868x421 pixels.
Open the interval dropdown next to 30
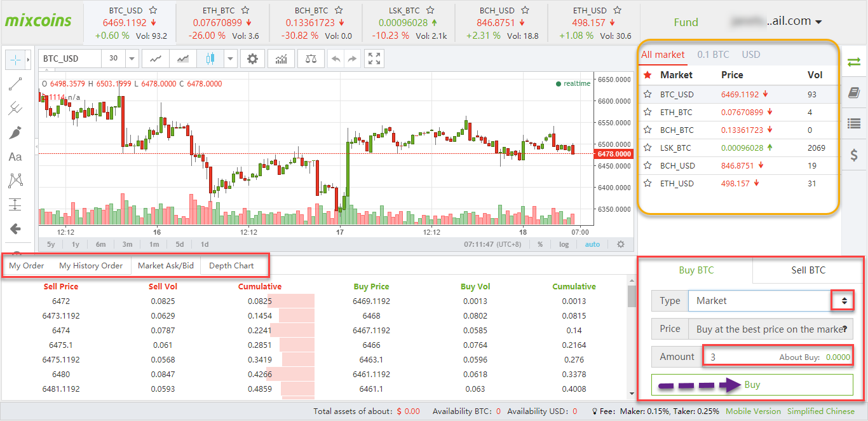132,59
